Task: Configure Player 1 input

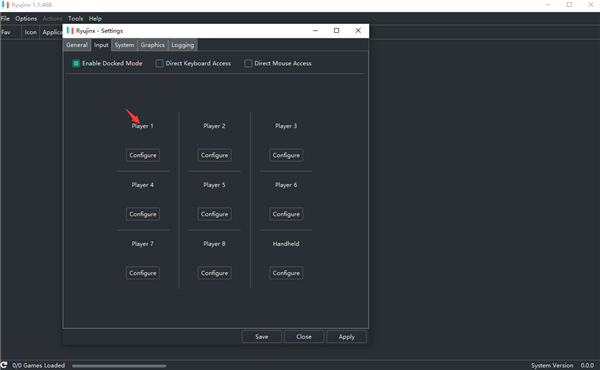Action: point(143,155)
